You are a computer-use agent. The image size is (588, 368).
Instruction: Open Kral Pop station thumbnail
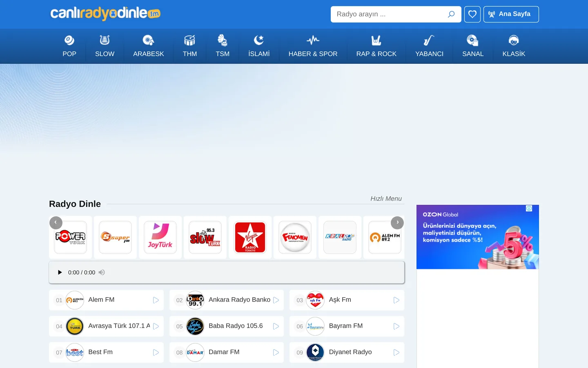click(x=340, y=237)
